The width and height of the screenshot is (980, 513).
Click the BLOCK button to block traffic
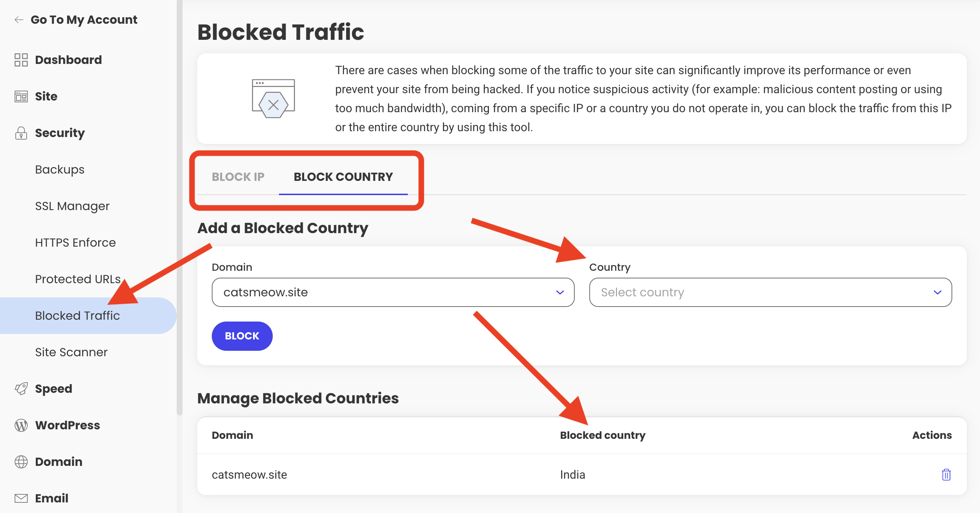point(242,335)
